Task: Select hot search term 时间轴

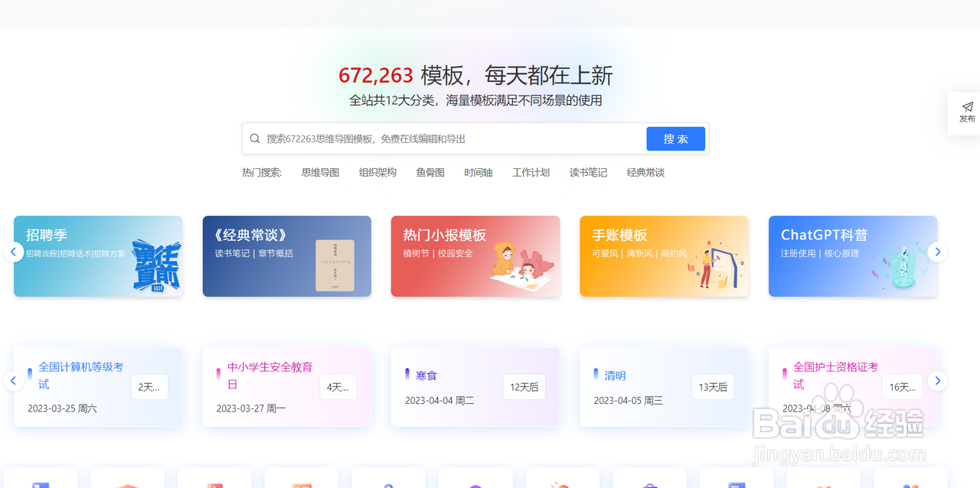Action: (x=479, y=173)
